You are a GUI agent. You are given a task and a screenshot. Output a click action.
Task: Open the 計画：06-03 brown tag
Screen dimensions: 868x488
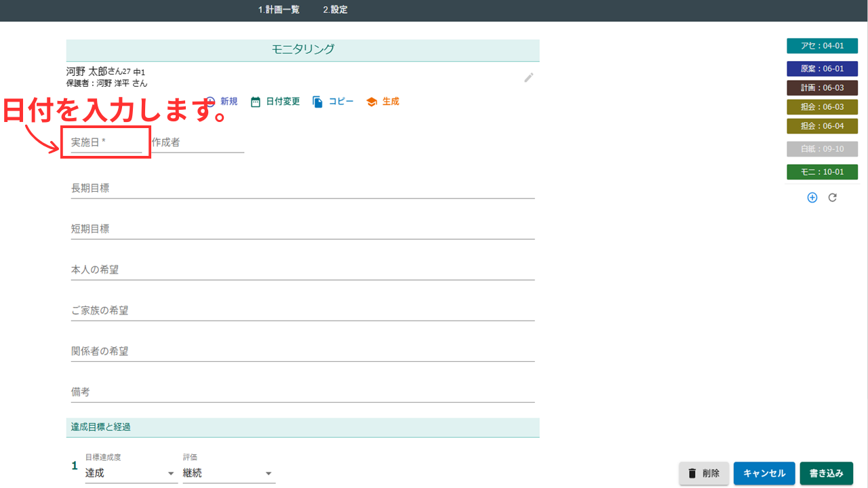pos(822,87)
